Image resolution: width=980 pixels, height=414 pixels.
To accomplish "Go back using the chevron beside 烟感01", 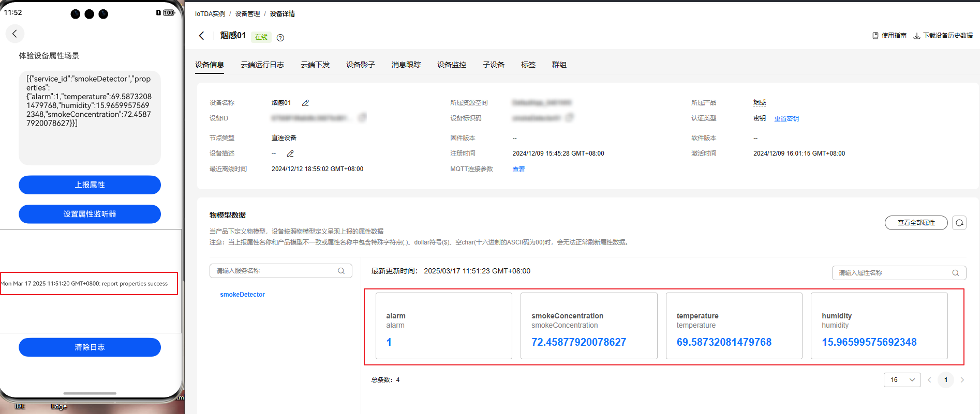I will pyautogui.click(x=202, y=36).
